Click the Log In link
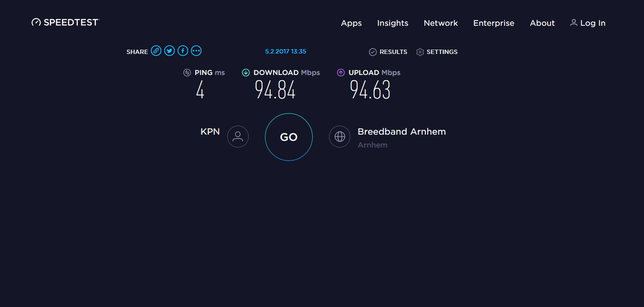The width and height of the screenshot is (644, 307). (x=588, y=23)
